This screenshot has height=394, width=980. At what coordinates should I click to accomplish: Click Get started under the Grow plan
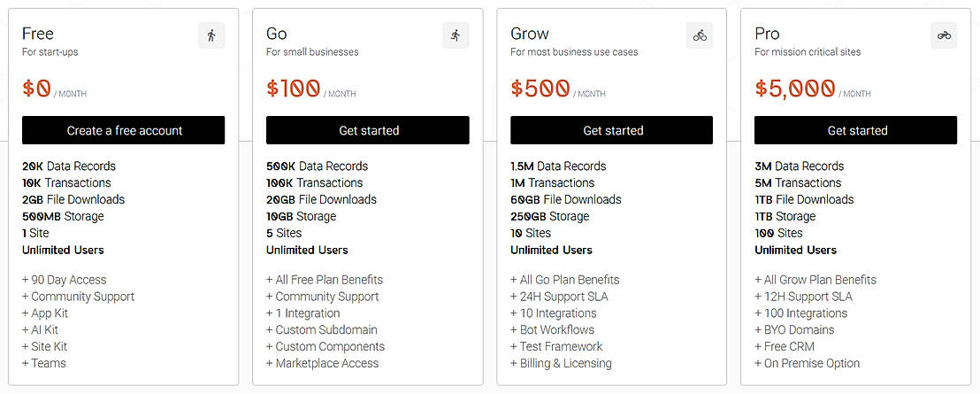612,130
